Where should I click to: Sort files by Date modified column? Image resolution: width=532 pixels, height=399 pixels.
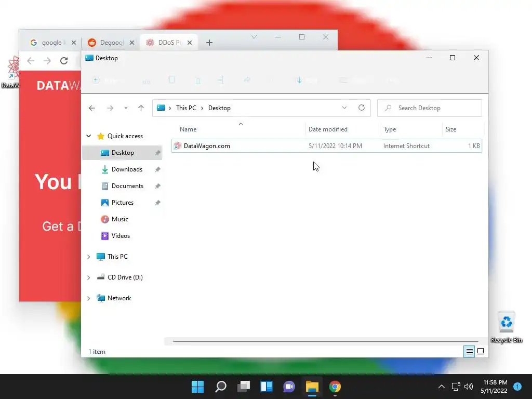[x=328, y=129]
